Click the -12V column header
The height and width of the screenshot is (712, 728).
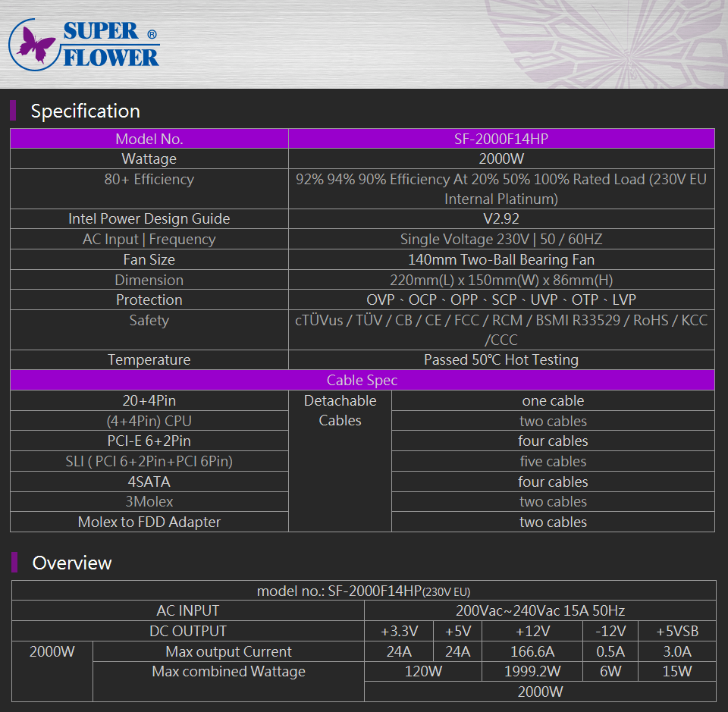610,631
